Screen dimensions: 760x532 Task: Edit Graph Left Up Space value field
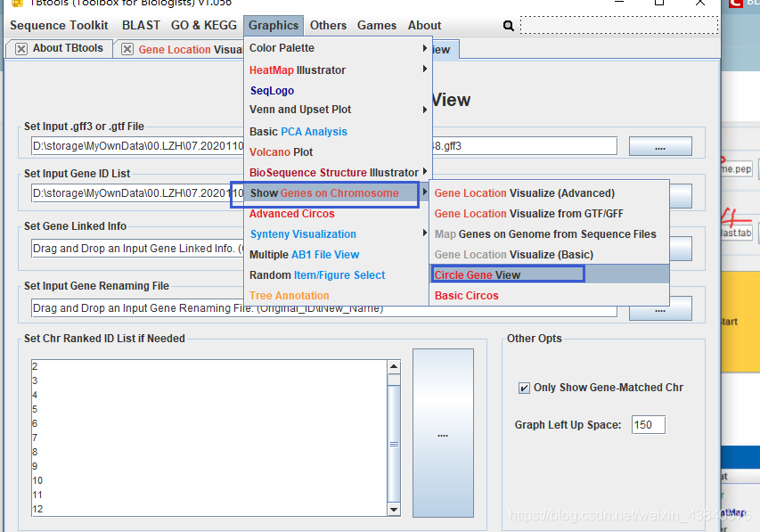click(x=648, y=425)
